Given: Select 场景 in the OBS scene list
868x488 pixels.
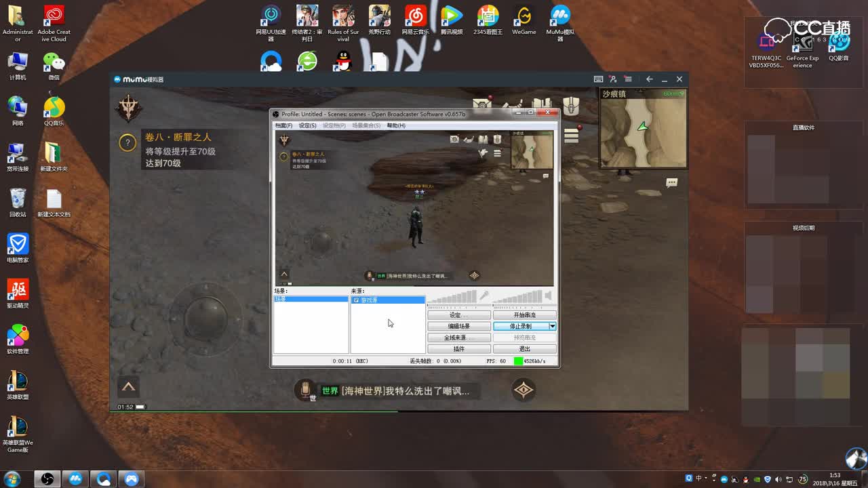Looking at the screenshot, I should [311, 299].
